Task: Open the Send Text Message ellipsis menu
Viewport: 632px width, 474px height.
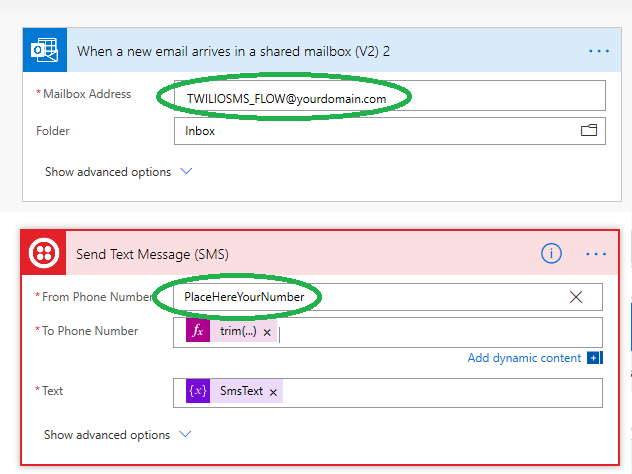Action: pos(596,254)
